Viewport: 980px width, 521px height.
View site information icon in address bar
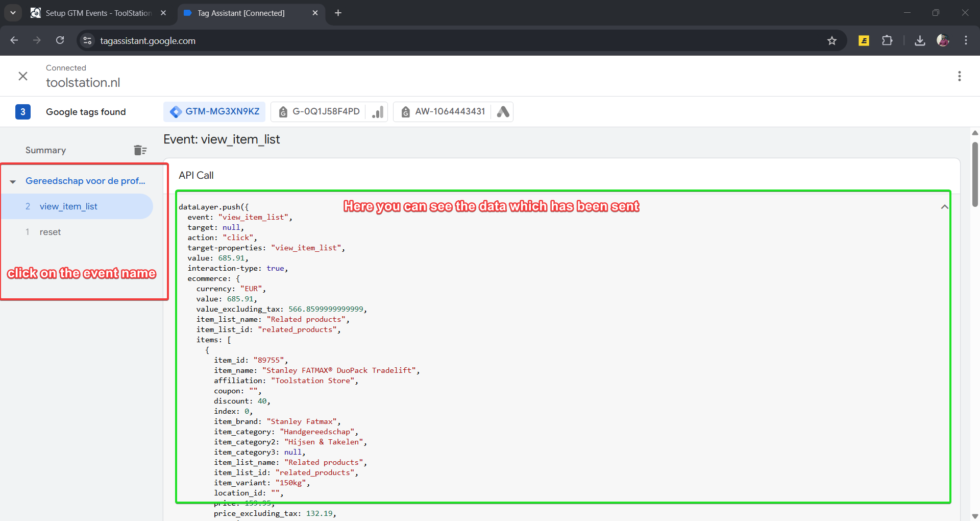(x=88, y=41)
